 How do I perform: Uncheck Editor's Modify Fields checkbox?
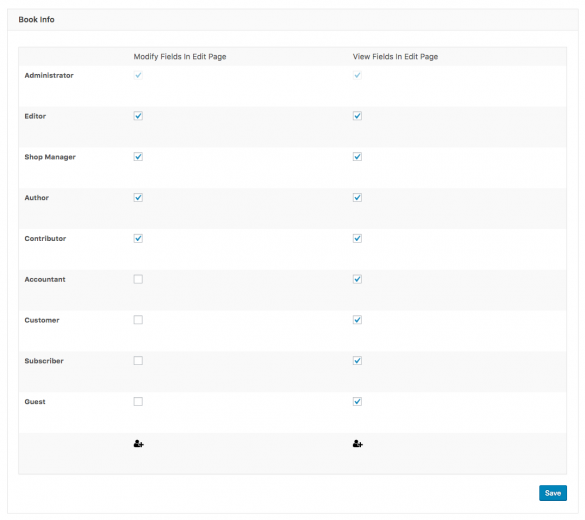(138, 116)
